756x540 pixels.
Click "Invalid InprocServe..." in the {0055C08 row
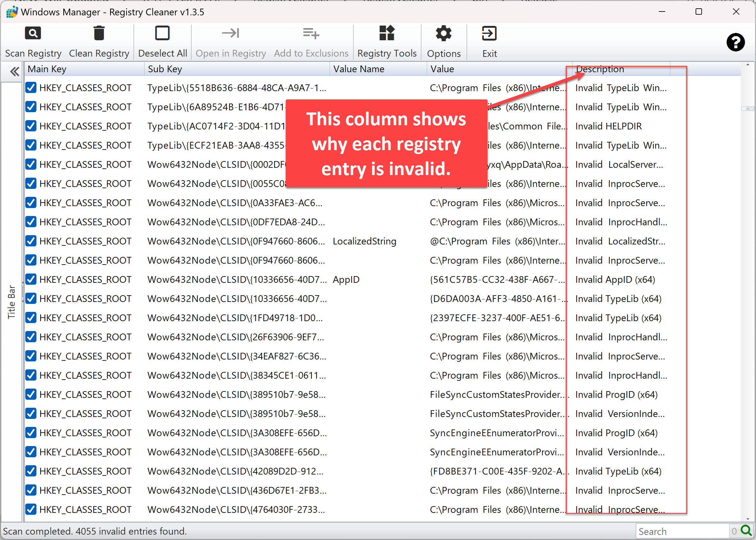coord(620,184)
